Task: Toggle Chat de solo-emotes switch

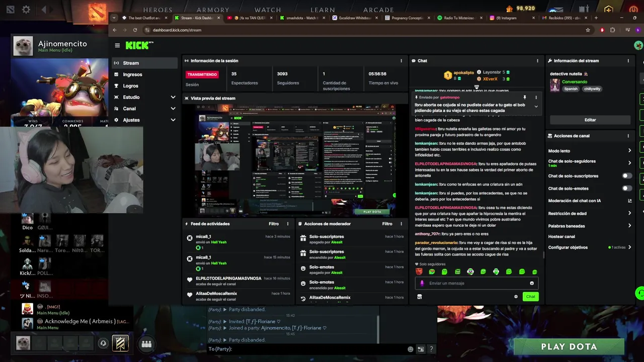Action: 627,189
